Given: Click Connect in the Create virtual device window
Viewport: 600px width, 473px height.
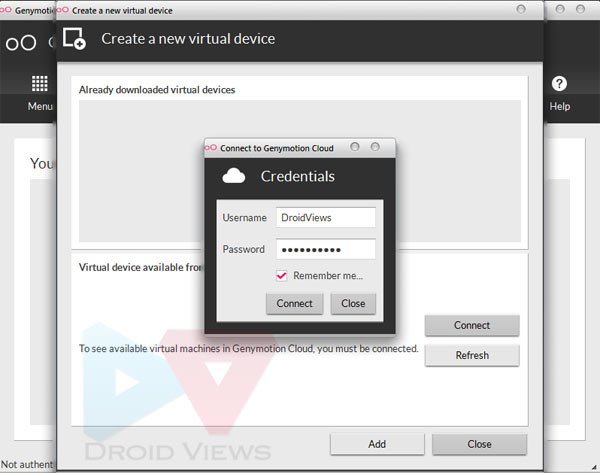Looking at the screenshot, I should click(x=472, y=325).
